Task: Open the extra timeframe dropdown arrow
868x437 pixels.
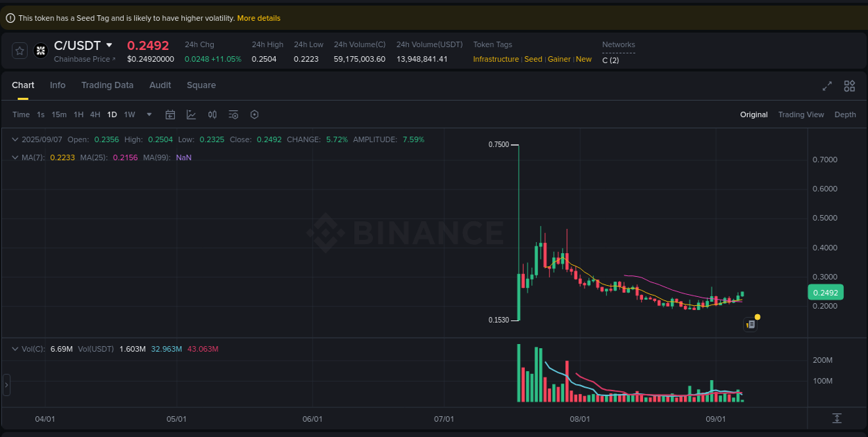Action: pyautogui.click(x=149, y=114)
